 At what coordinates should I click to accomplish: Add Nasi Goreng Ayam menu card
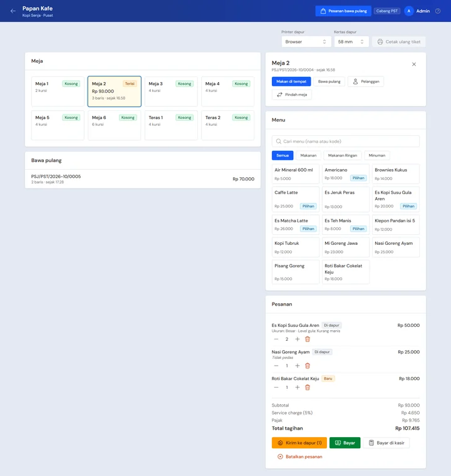tap(396, 247)
